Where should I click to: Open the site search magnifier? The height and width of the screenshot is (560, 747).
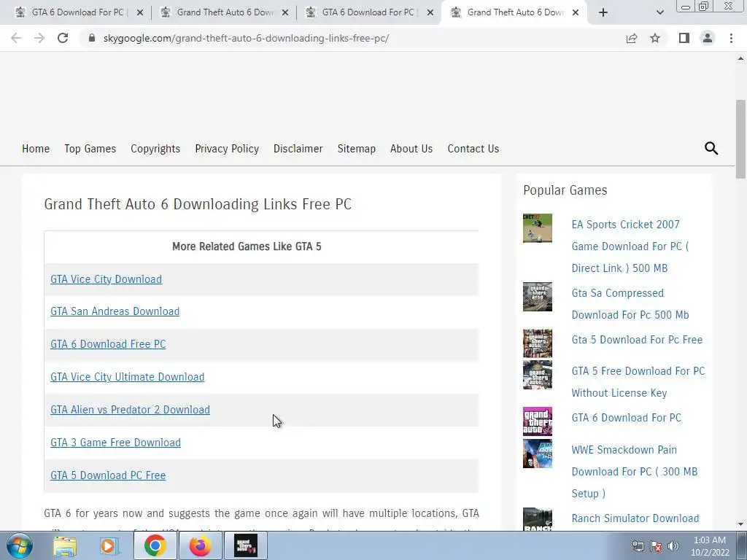click(x=711, y=149)
